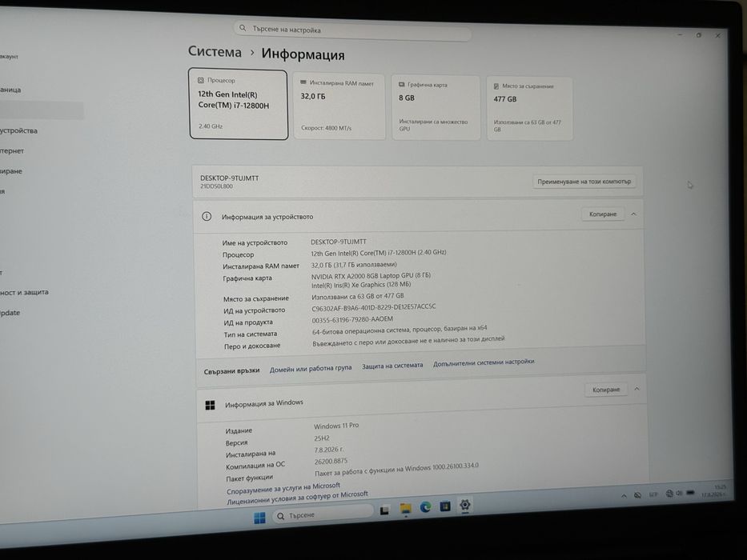This screenshot has width=747, height=560.
Task: Collapse Информация за устройството section
Action: [x=633, y=214]
